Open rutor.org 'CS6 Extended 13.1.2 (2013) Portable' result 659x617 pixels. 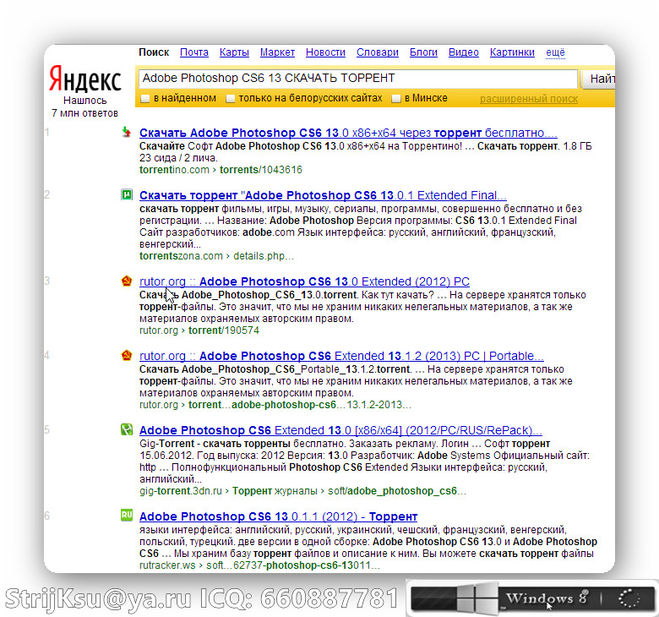341,356
